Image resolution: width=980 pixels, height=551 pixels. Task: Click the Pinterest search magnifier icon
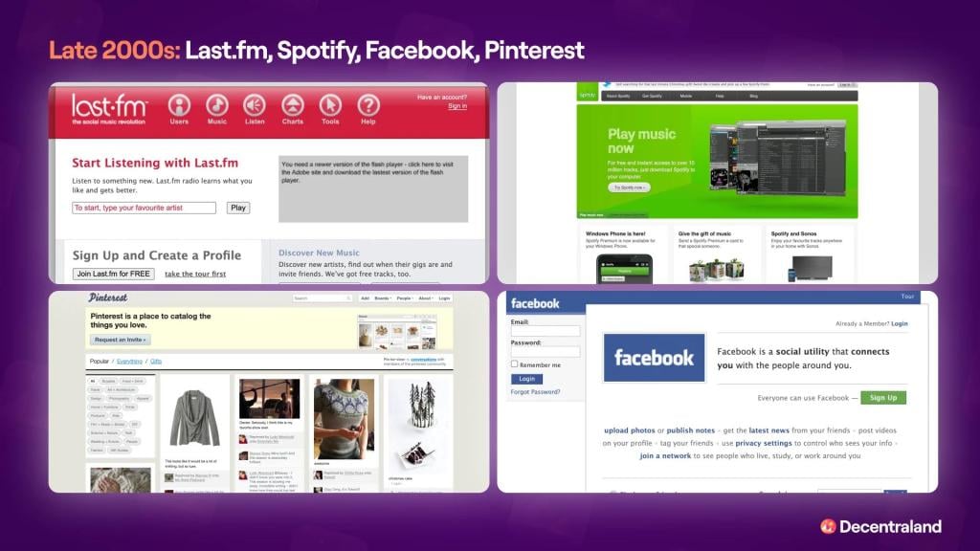pyautogui.click(x=348, y=298)
